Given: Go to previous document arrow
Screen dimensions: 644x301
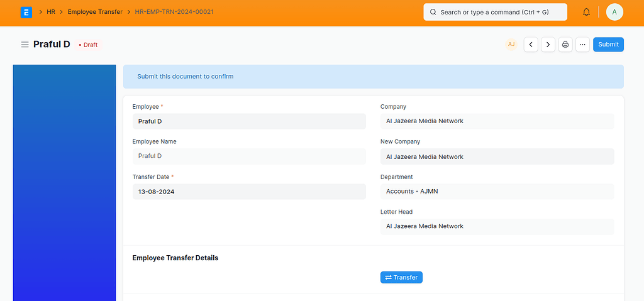Looking at the screenshot, I should (x=531, y=45).
